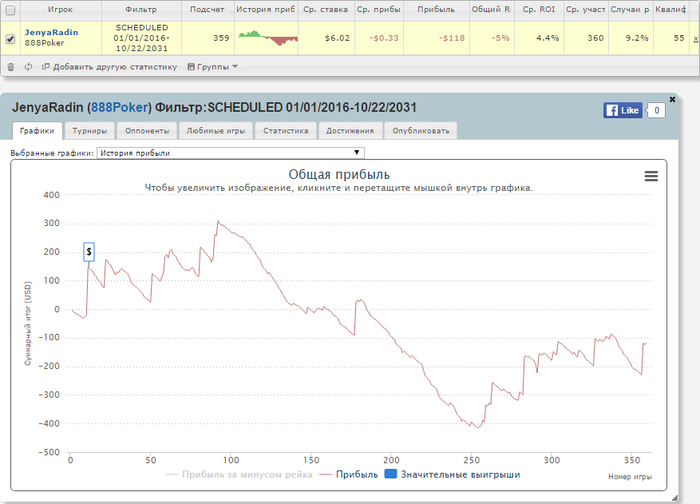
Task: Switch to the Графики tab
Action: coord(37,131)
